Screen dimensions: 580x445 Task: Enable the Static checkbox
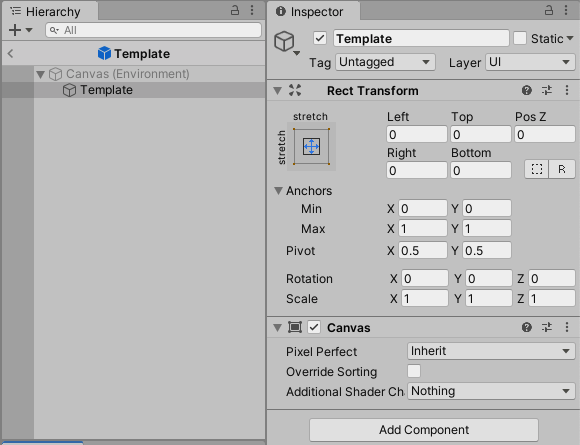point(520,38)
